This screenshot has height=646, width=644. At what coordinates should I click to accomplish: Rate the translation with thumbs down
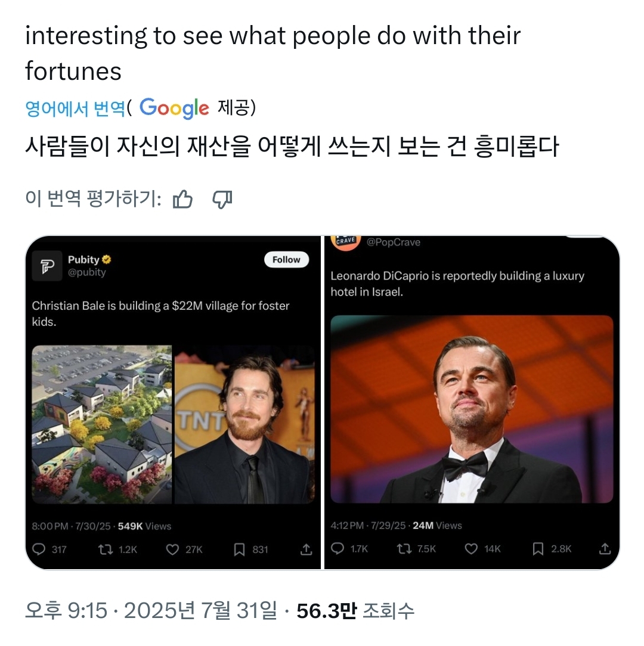pyautogui.click(x=223, y=200)
